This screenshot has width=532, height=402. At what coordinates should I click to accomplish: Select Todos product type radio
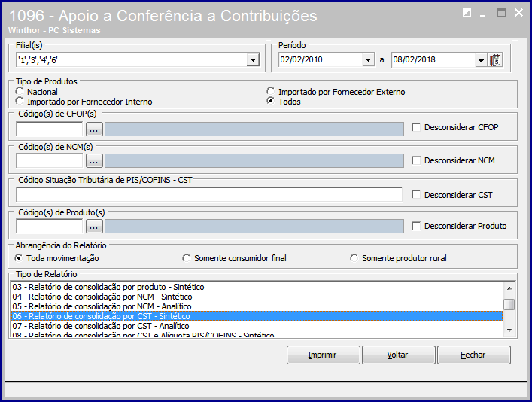point(270,101)
